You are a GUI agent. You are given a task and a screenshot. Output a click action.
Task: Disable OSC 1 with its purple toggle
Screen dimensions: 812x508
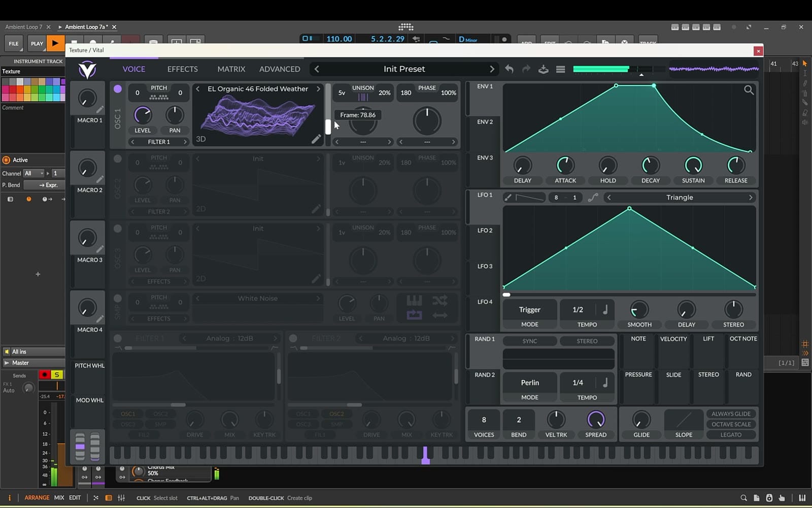118,89
